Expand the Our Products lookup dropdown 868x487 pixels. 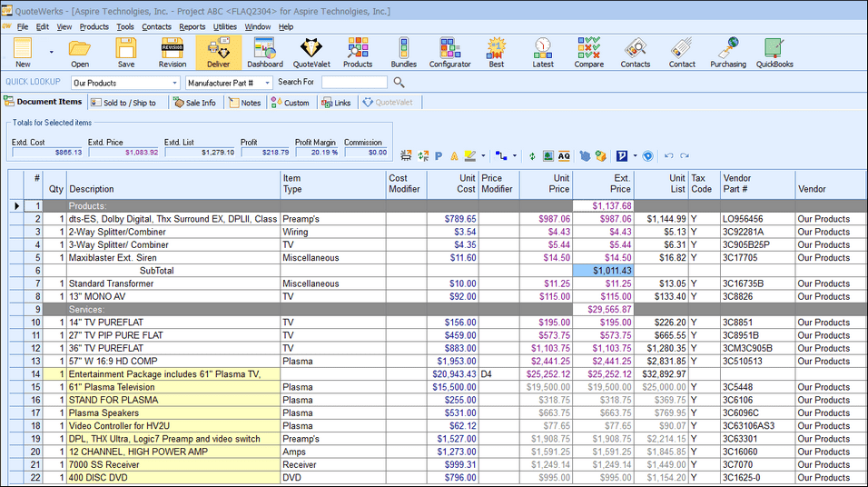tap(174, 83)
